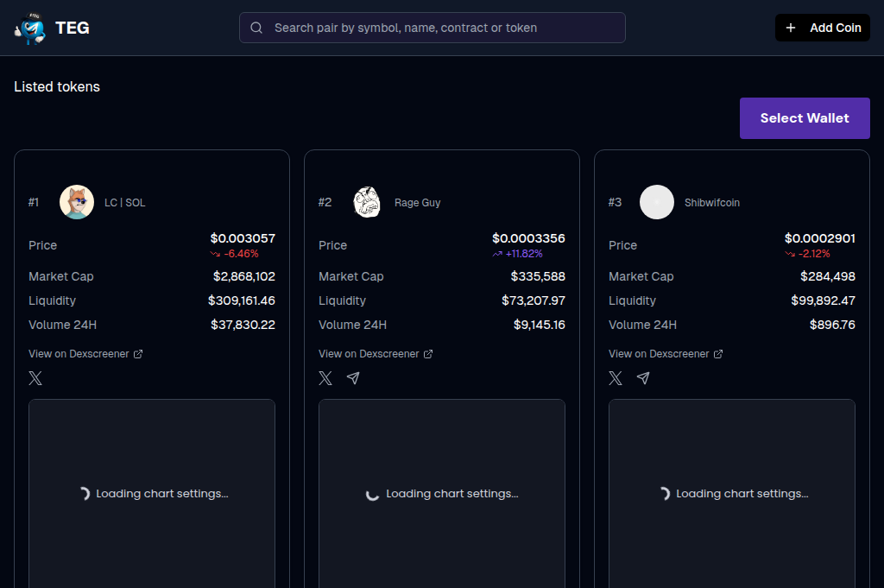Open View on Dexscreener for Shibwifcoin
This screenshot has height=588, width=884.
coord(658,353)
